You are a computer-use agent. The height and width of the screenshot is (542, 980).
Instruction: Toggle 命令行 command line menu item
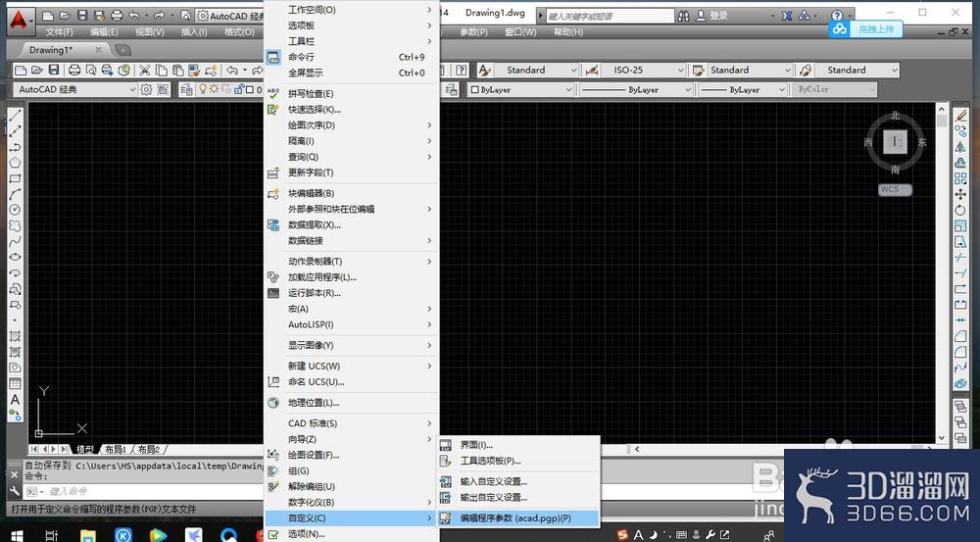(x=352, y=57)
